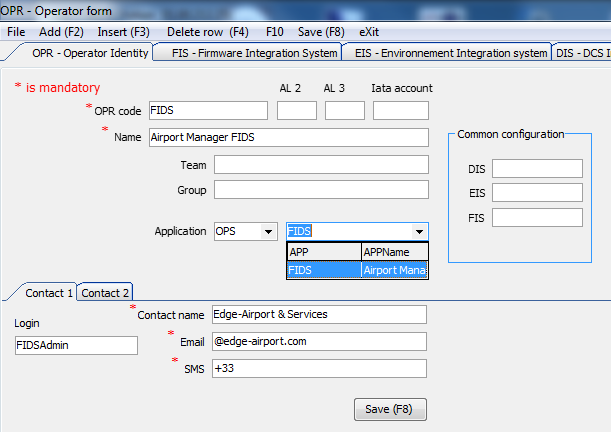Switch to EIS - Environnement Integration system tab

[451, 52]
